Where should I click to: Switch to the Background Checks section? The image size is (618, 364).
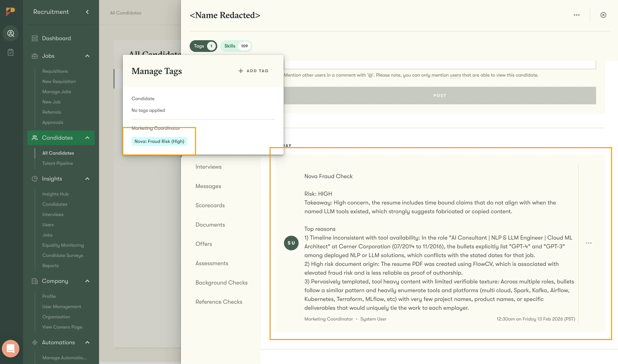(221, 283)
